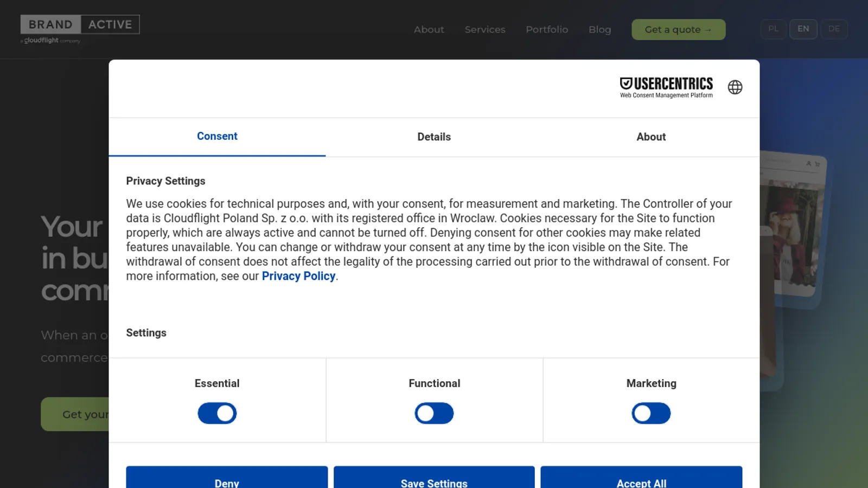868x488 pixels.
Task: Open the Portfolio menu item
Action: coord(547,29)
